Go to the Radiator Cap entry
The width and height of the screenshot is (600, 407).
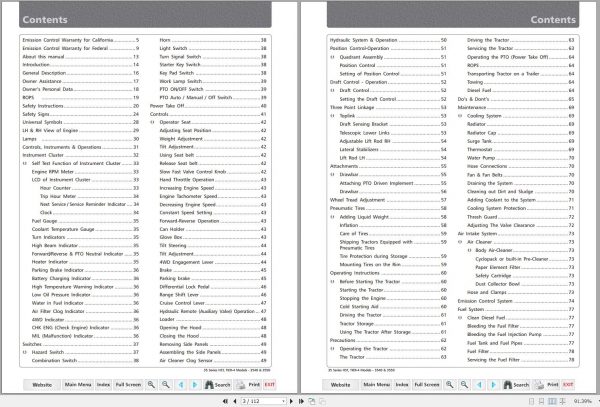[520, 133]
